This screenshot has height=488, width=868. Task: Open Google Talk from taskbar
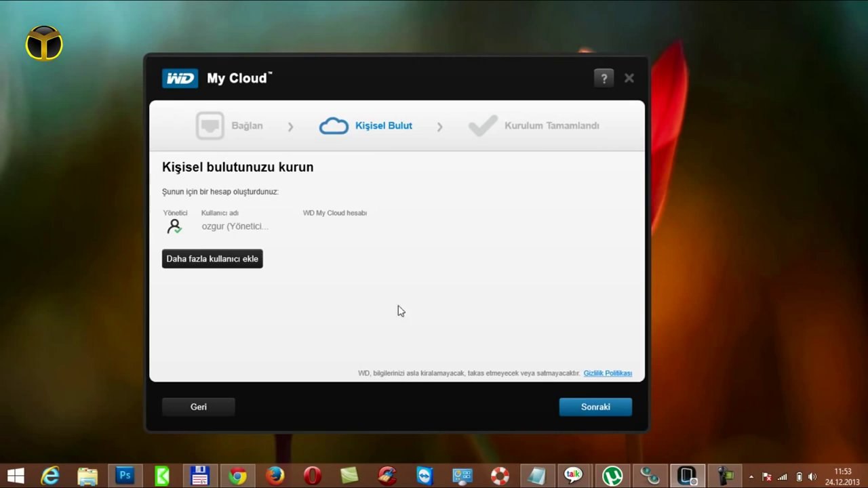(574, 476)
